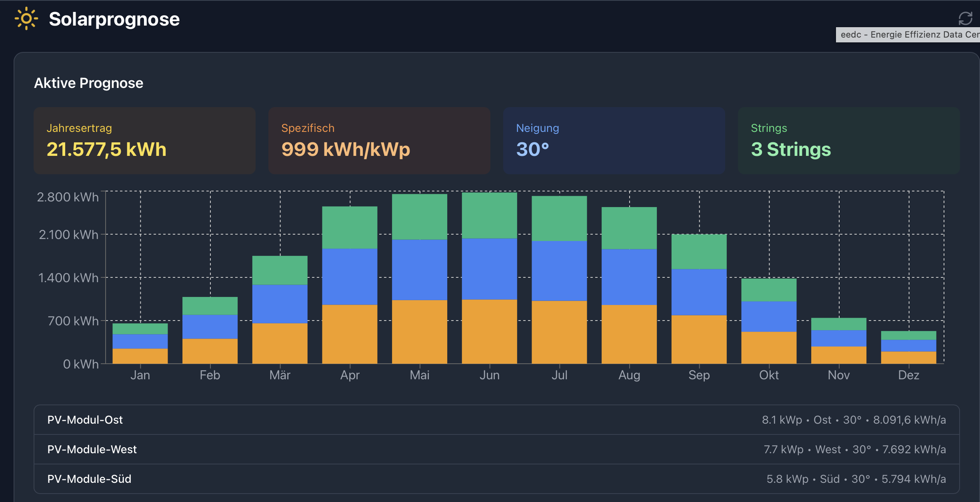Click the refresh forecast icon
Image resolution: width=980 pixels, height=502 pixels.
[965, 18]
